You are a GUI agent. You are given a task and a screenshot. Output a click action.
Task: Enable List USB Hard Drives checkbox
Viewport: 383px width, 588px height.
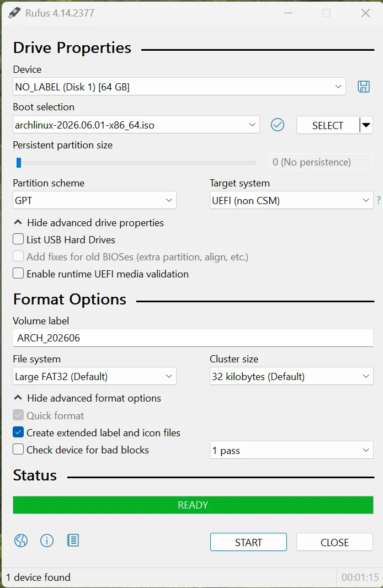coord(18,239)
